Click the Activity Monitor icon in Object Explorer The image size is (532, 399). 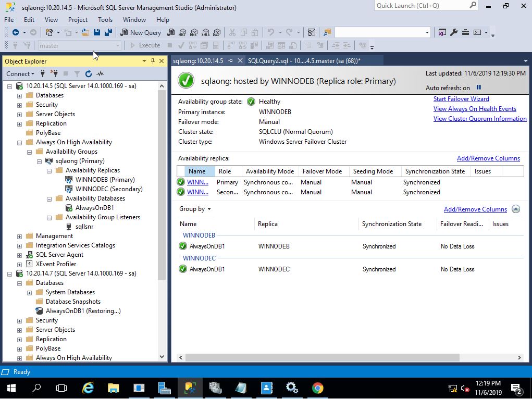pyautogui.click(x=100, y=73)
